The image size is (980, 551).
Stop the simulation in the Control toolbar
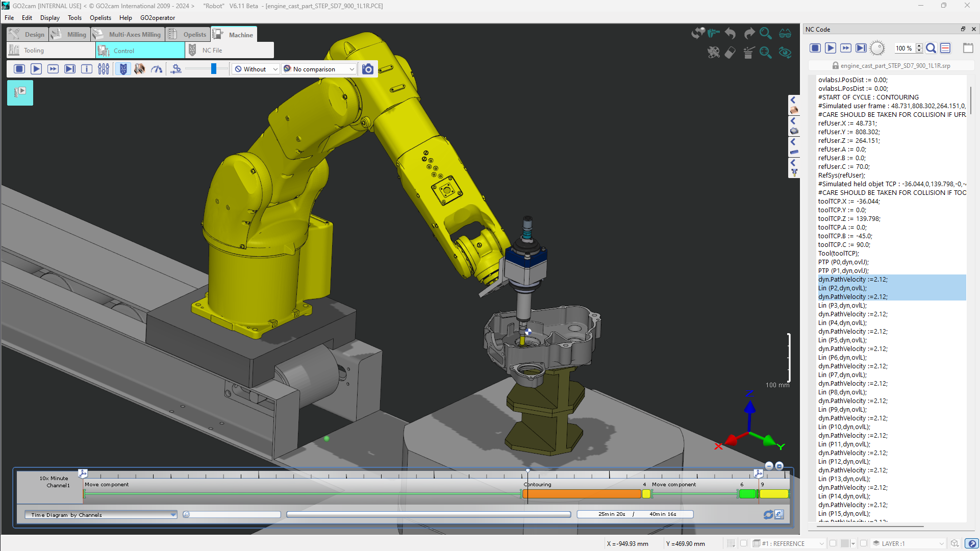(x=19, y=69)
